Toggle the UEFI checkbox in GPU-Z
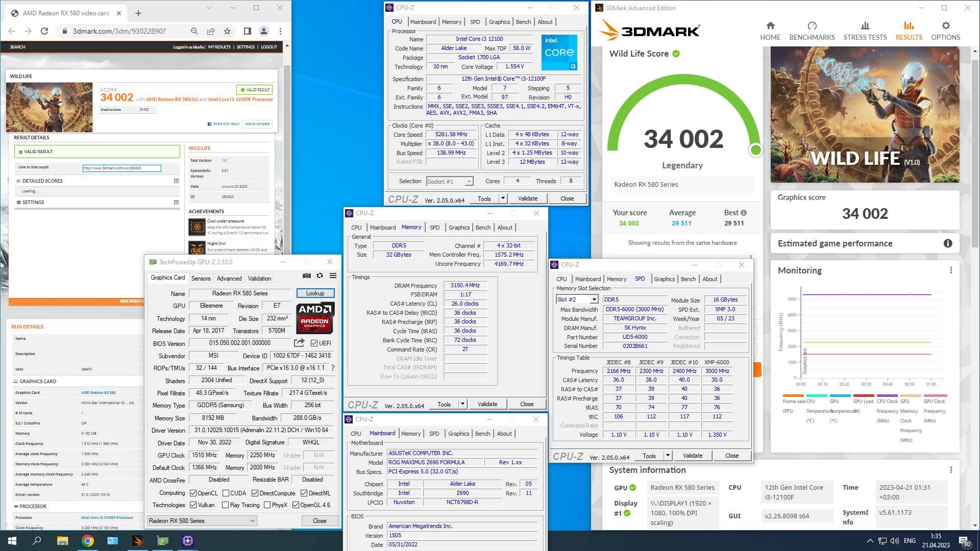The image size is (980, 551). [314, 343]
